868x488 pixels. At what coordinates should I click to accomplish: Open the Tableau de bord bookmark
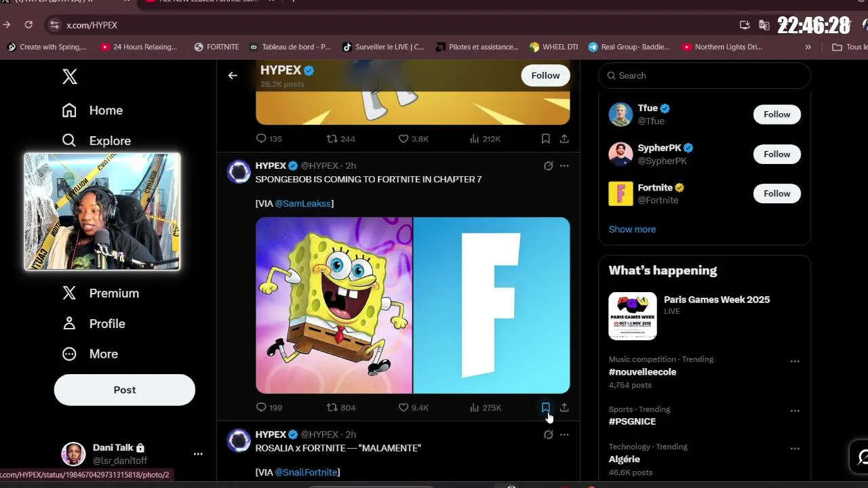[290, 47]
